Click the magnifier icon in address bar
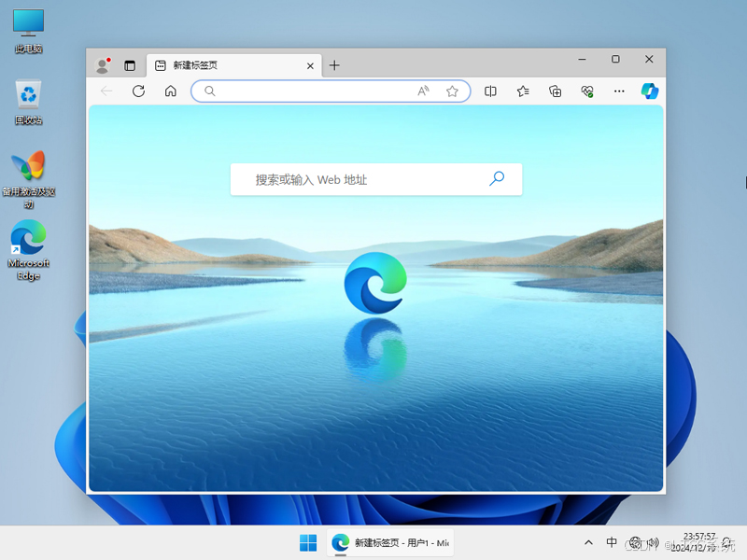 pos(209,91)
